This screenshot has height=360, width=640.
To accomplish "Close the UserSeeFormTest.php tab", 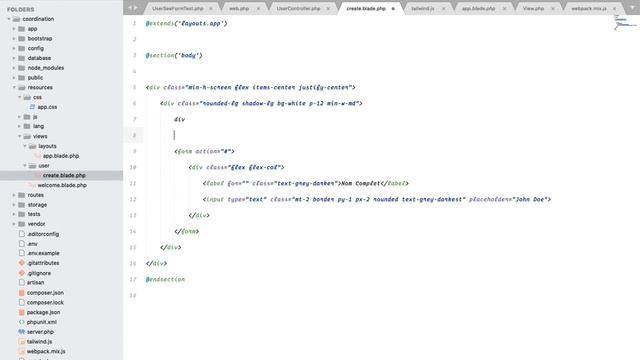I will (x=211, y=8).
